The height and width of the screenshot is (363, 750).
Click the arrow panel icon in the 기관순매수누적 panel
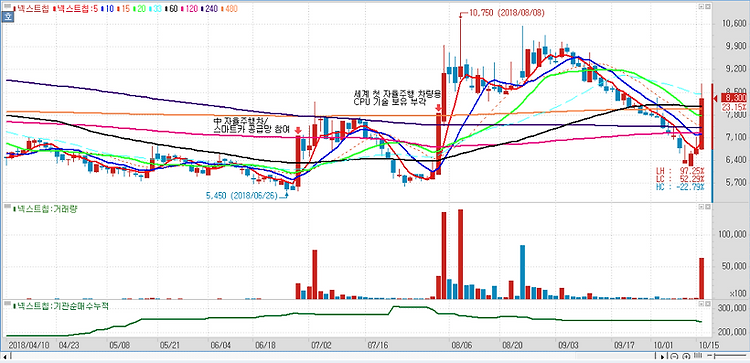click(701, 304)
